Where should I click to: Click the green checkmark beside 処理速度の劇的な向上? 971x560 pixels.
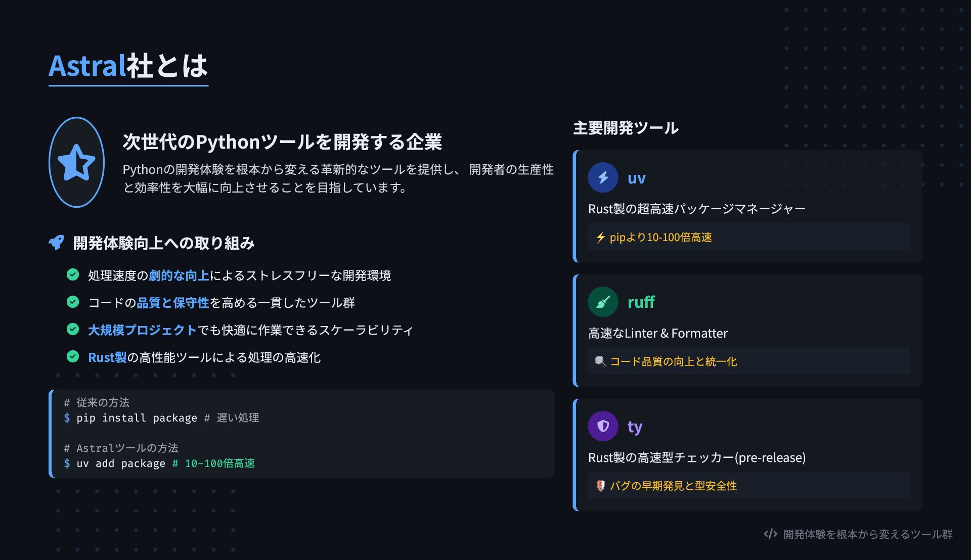point(73,274)
